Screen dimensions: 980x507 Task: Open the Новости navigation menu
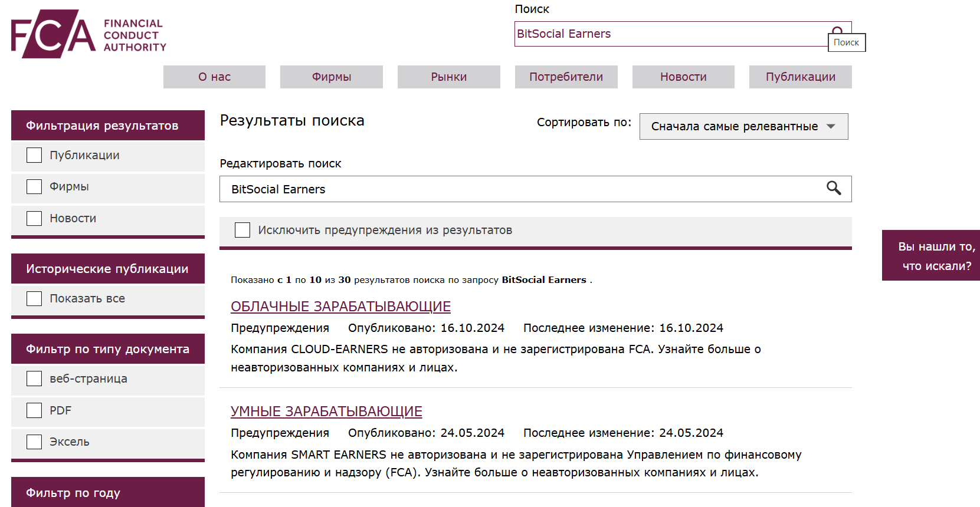683,77
